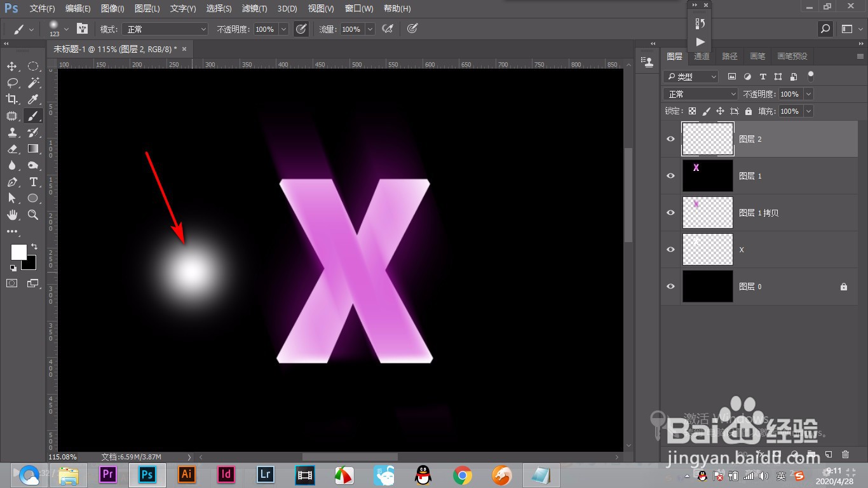Viewport: 868px width, 488px height.
Task: Expand brush 不透明度 slider dropdown
Action: pos(283,29)
